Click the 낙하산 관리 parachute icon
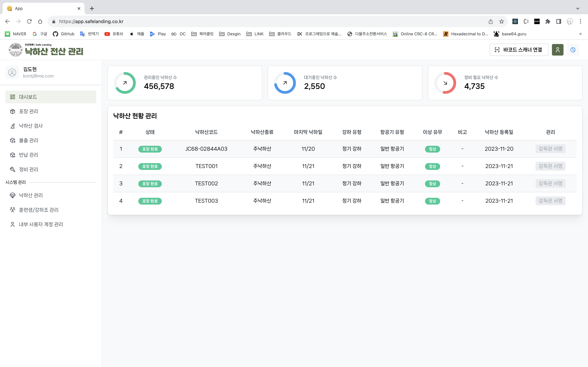 (x=13, y=195)
